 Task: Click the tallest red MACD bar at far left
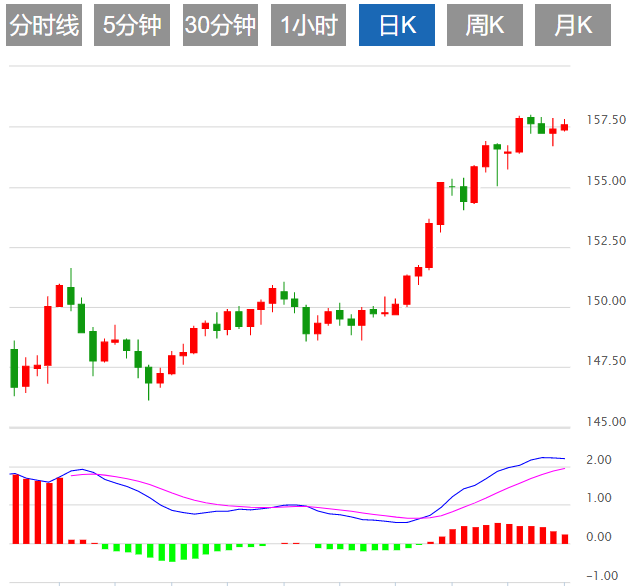point(16,509)
